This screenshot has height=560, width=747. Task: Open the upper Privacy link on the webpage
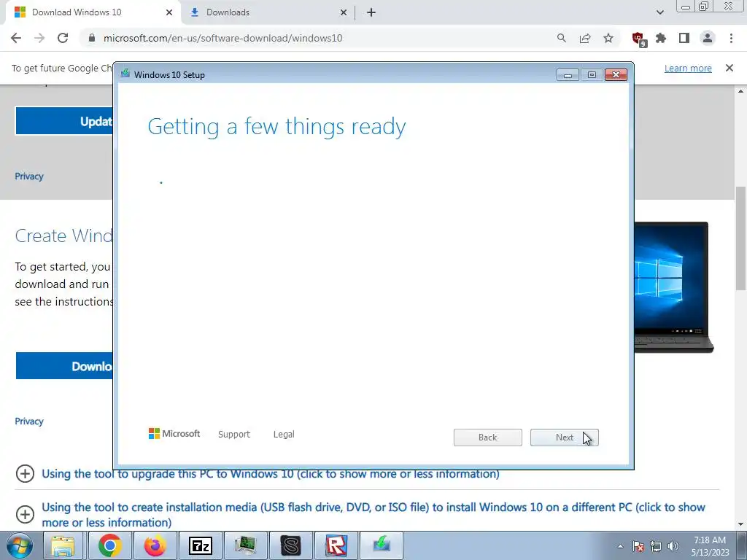point(29,176)
